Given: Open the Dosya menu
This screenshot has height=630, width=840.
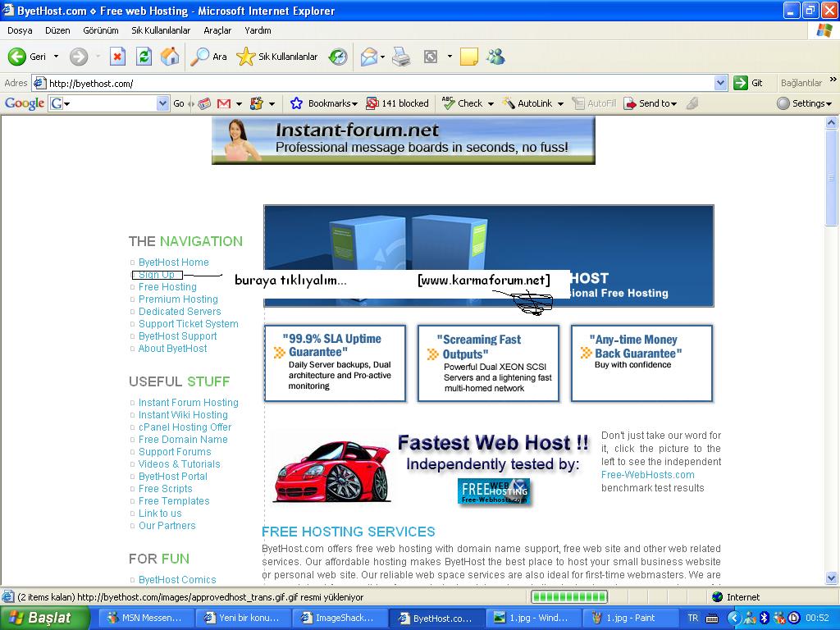Looking at the screenshot, I should [20, 30].
